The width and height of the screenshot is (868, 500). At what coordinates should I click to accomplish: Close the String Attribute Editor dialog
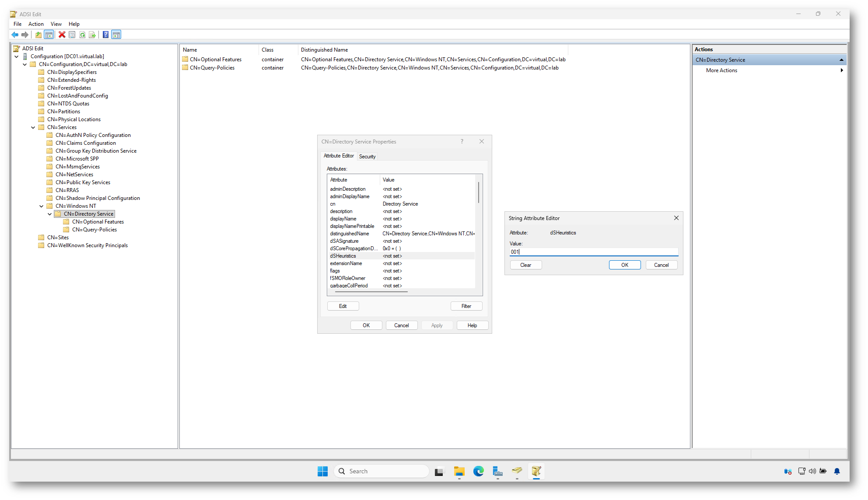(676, 218)
